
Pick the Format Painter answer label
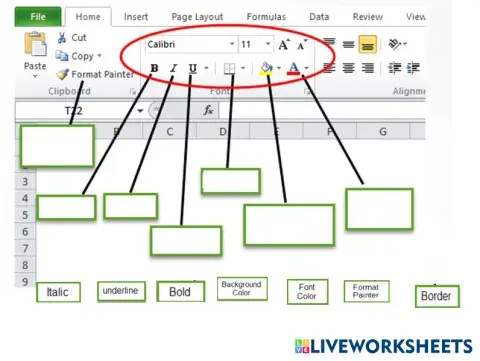(x=366, y=291)
